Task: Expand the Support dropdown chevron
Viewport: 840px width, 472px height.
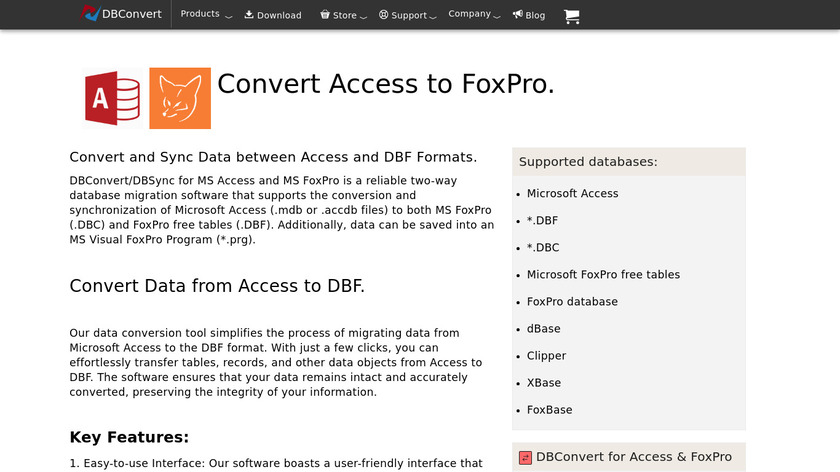Action: click(x=433, y=17)
